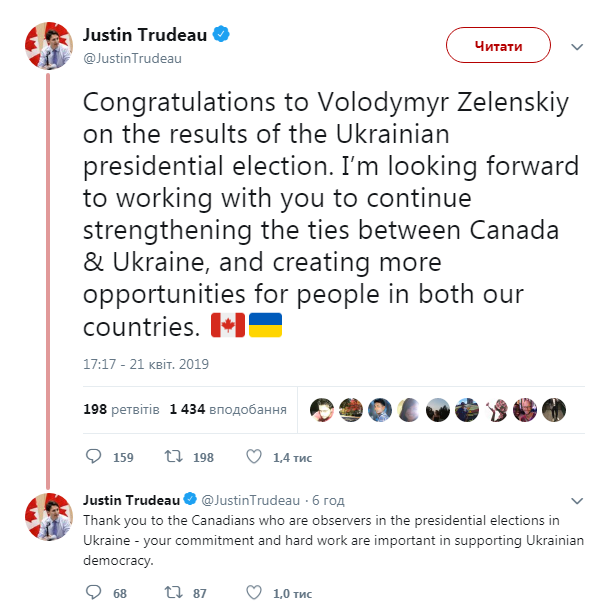
Task: Click the first liker avatar thumbnail
Action: click(x=322, y=409)
